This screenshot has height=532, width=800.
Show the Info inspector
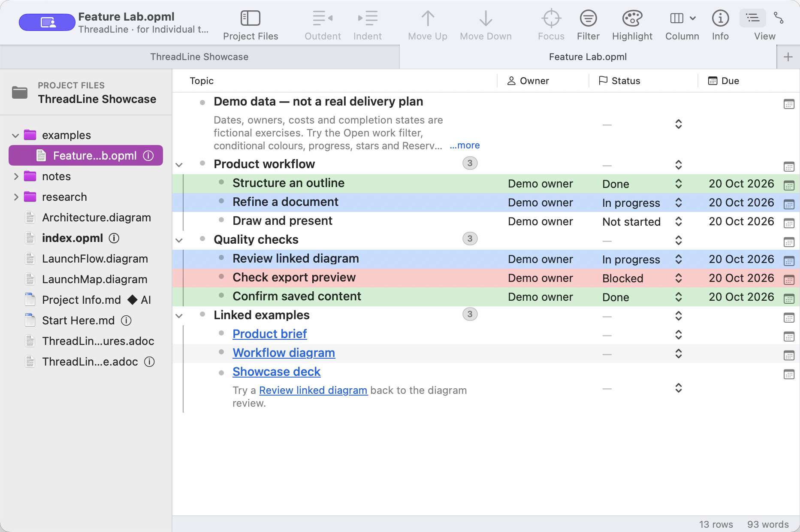click(x=720, y=18)
